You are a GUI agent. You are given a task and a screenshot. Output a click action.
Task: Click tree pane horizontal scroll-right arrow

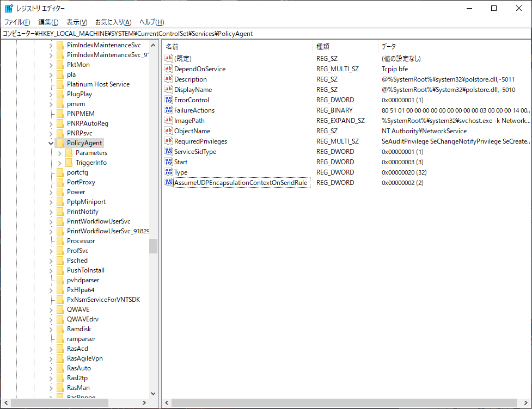[x=144, y=402]
